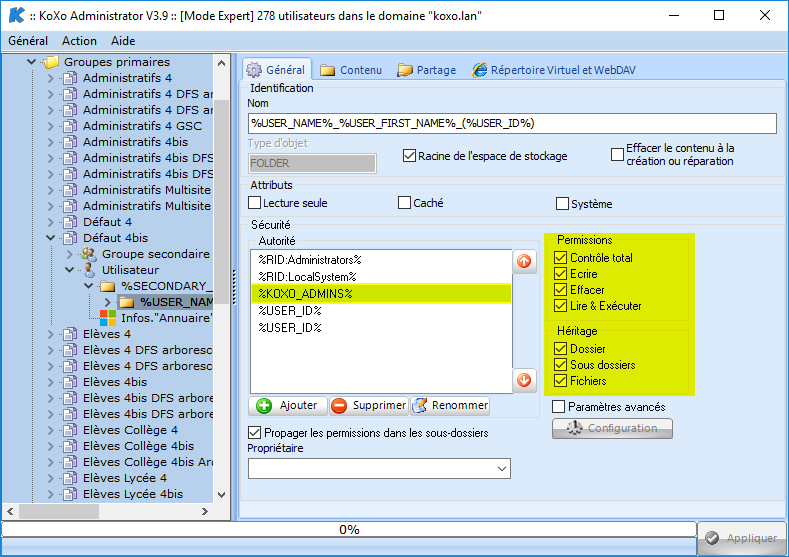Toggle the Dossier inheritance checkbox
The image size is (789, 557).
point(560,349)
